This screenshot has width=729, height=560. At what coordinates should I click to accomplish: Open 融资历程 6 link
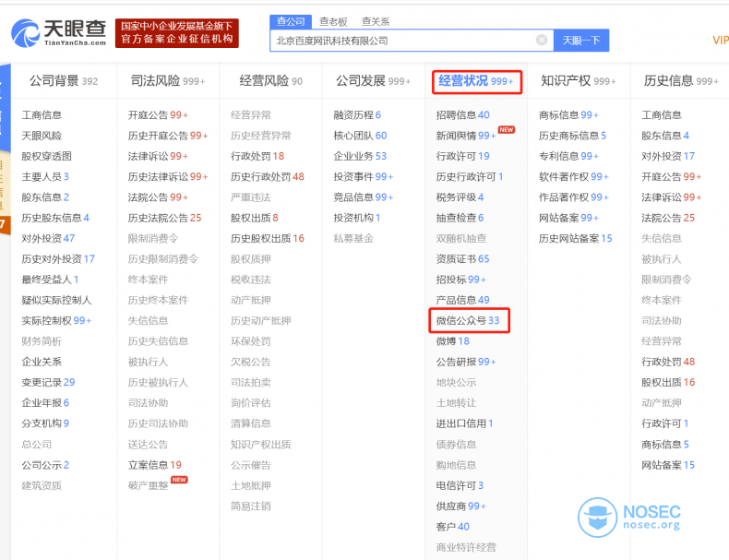click(357, 114)
